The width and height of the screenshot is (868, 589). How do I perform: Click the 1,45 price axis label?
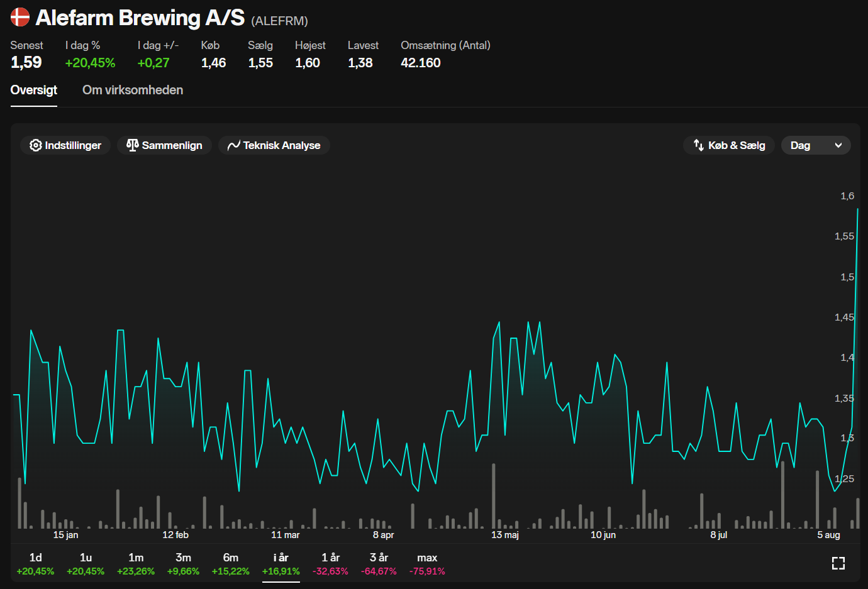tap(844, 317)
